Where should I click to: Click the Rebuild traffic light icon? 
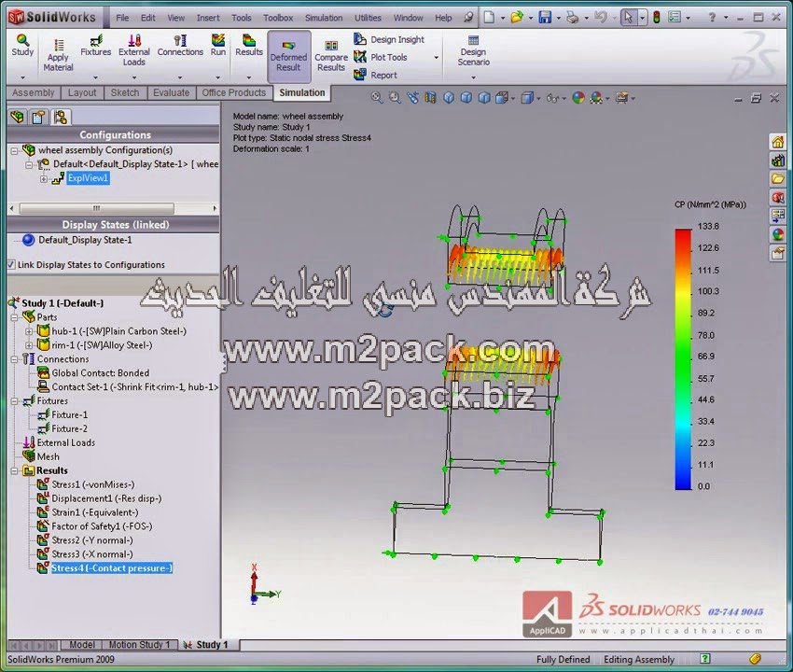(657, 17)
